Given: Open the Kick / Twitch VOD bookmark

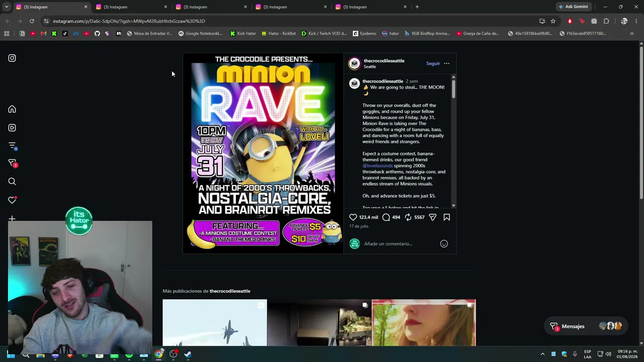Looking at the screenshot, I should tap(324, 34).
